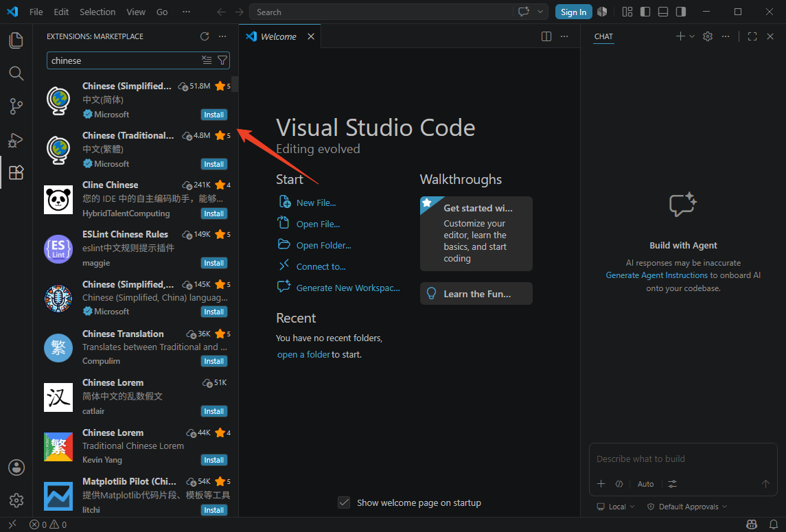Go back using the navigation arrow
Viewport: 786px width, 532px height.
pyautogui.click(x=221, y=12)
